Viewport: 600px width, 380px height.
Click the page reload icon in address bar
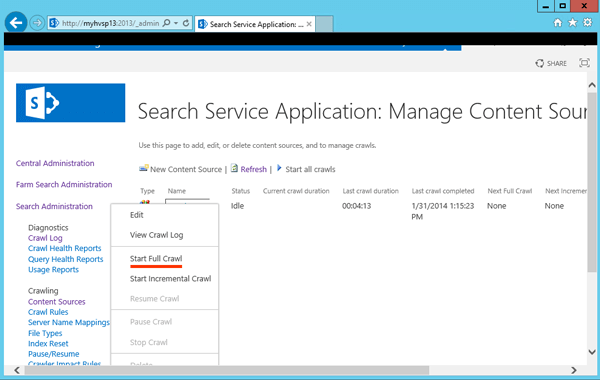coord(186,23)
